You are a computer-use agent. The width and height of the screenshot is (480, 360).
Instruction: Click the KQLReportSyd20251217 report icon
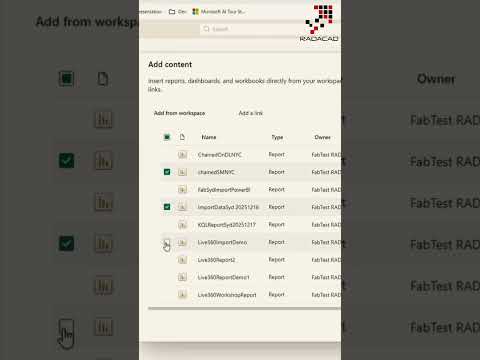click(x=182, y=225)
